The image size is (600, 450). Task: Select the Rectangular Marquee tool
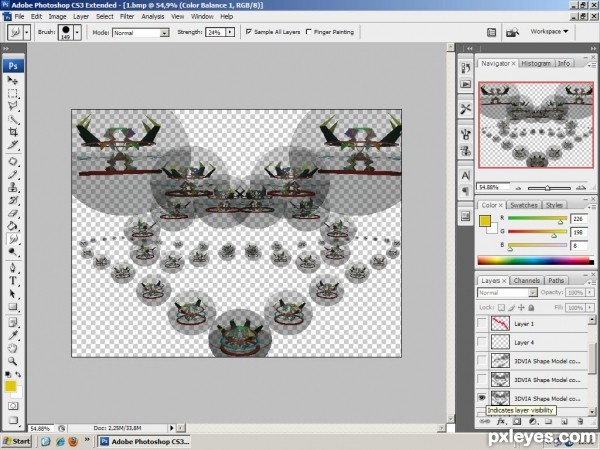point(13,93)
